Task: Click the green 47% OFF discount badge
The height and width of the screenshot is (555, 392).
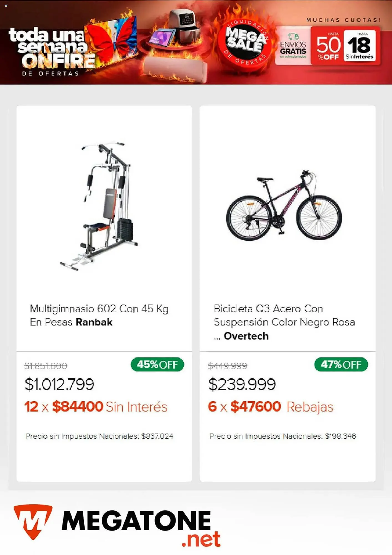Action: coord(341,364)
